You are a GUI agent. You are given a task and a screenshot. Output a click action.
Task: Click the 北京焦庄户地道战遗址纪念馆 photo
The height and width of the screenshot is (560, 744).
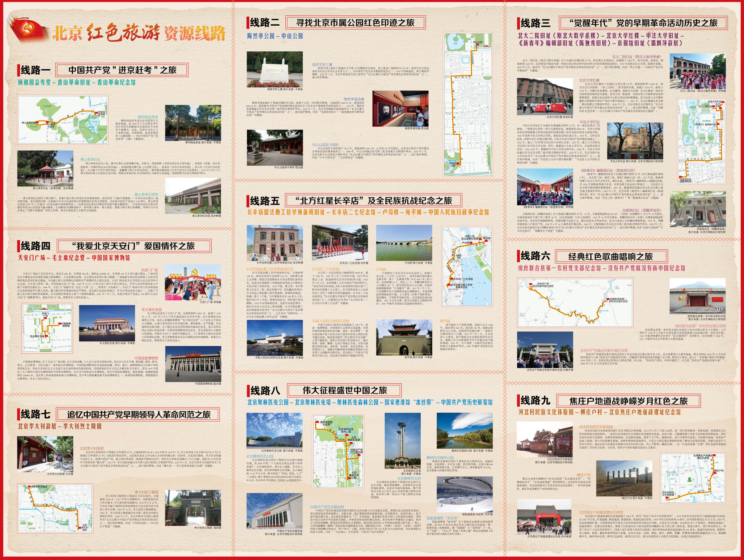pyautogui.click(x=545, y=518)
